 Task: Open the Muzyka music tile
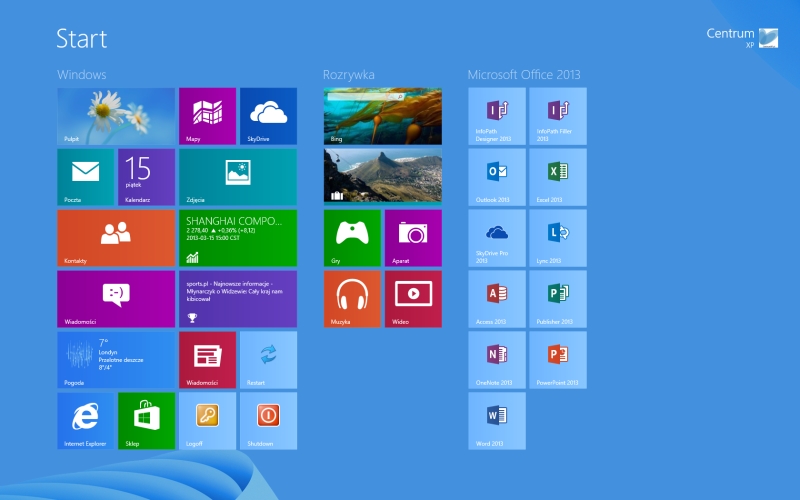click(352, 299)
